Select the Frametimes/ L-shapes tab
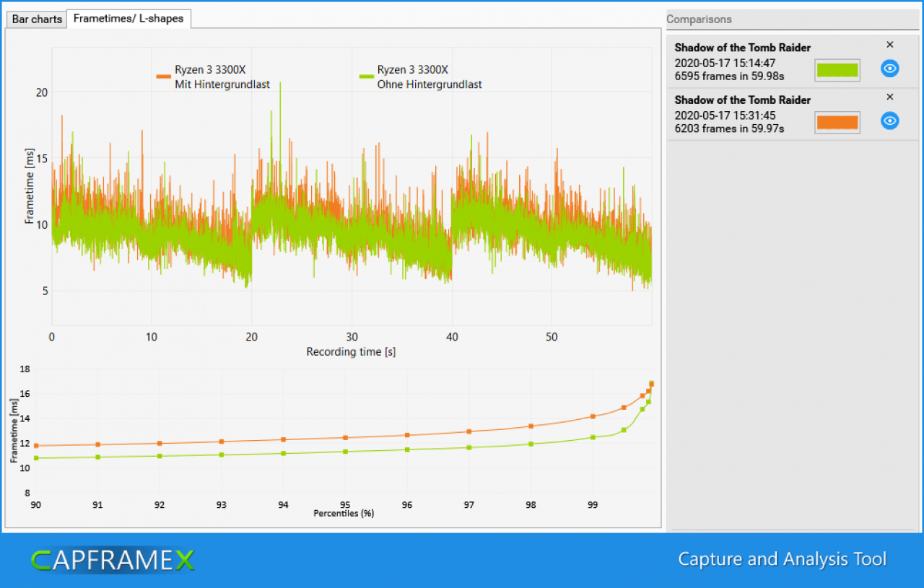Image resolution: width=924 pixels, height=588 pixels. tap(128, 19)
